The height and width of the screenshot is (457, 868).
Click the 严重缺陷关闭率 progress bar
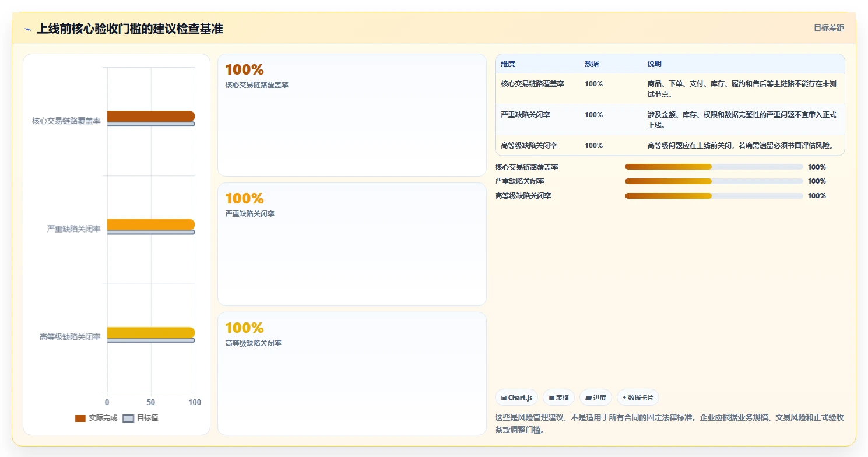coord(714,181)
